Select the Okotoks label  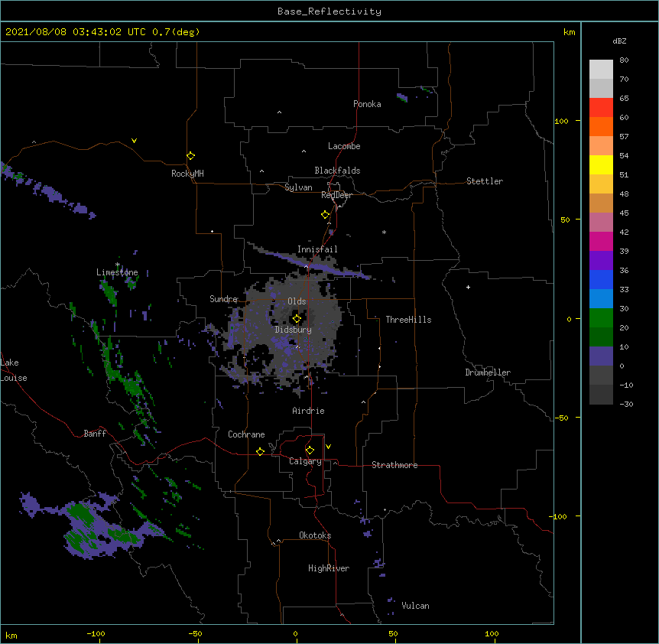click(315, 535)
